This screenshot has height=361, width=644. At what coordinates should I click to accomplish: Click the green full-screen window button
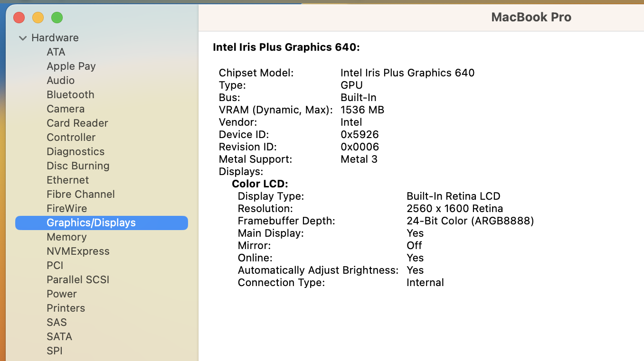pos(57,18)
